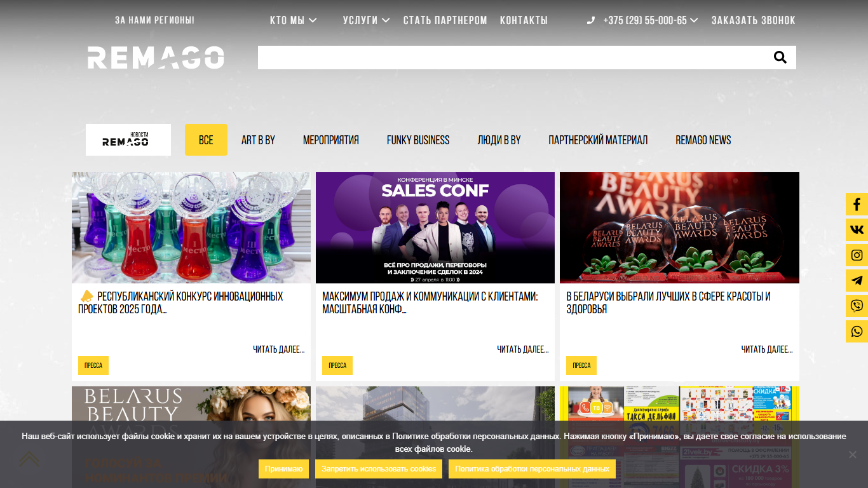Click the phone handset icon
Image resolution: width=868 pixels, height=488 pixels.
[x=591, y=20]
